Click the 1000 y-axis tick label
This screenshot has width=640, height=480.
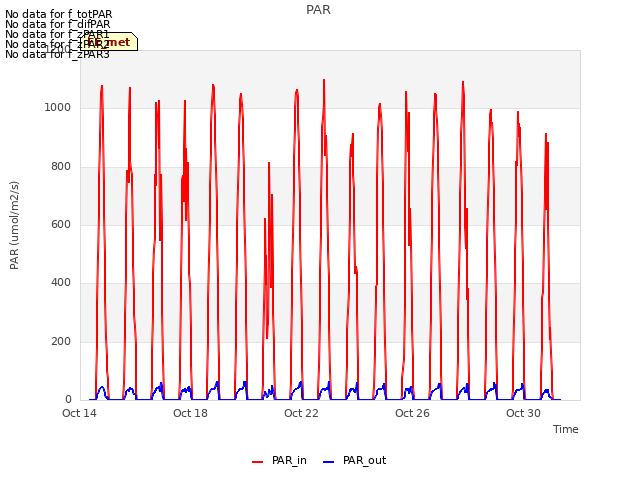[58, 107]
